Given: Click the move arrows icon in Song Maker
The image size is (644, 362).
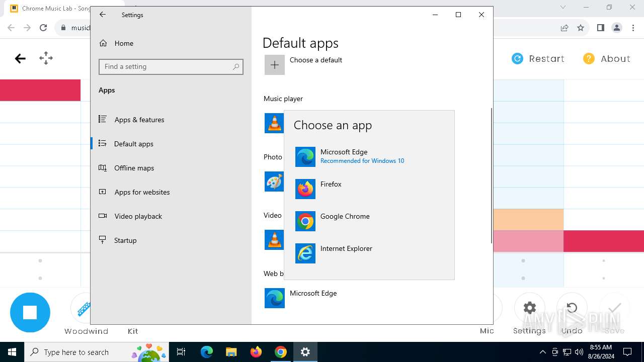Looking at the screenshot, I should (46, 58).
